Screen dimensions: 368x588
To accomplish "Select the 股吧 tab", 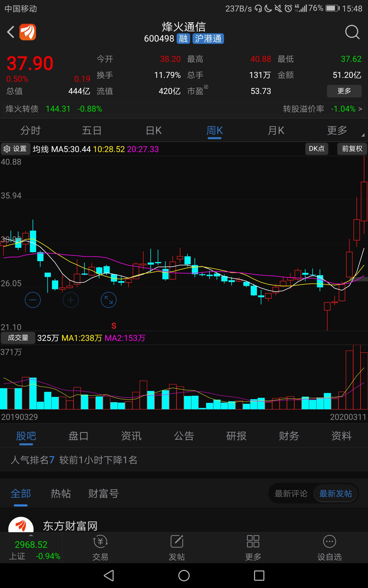I will point(26,436).
